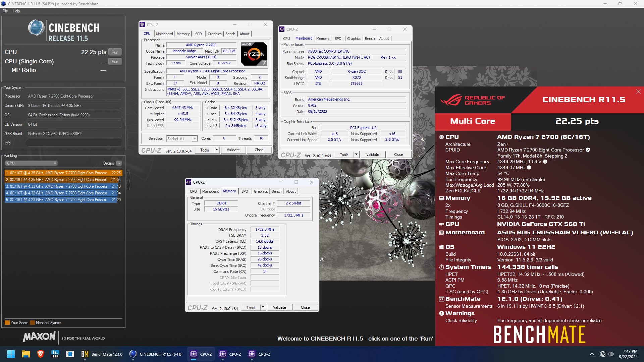Click the empty Info field in Cinebench

point(74,143)
